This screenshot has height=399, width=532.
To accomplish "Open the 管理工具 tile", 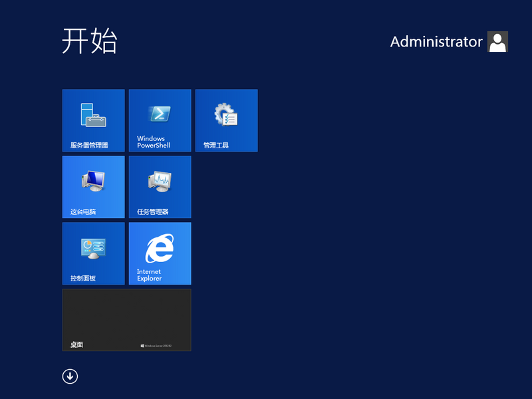I will (226, 120).
